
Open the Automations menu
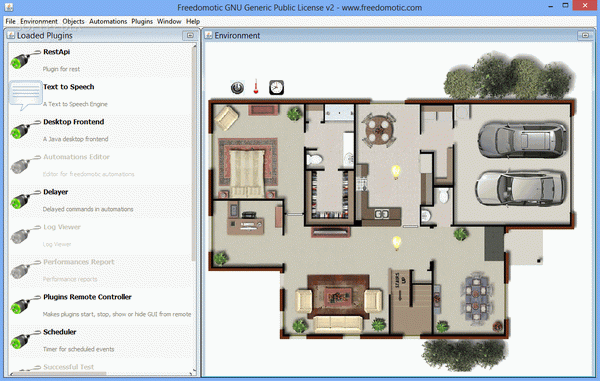108,21
